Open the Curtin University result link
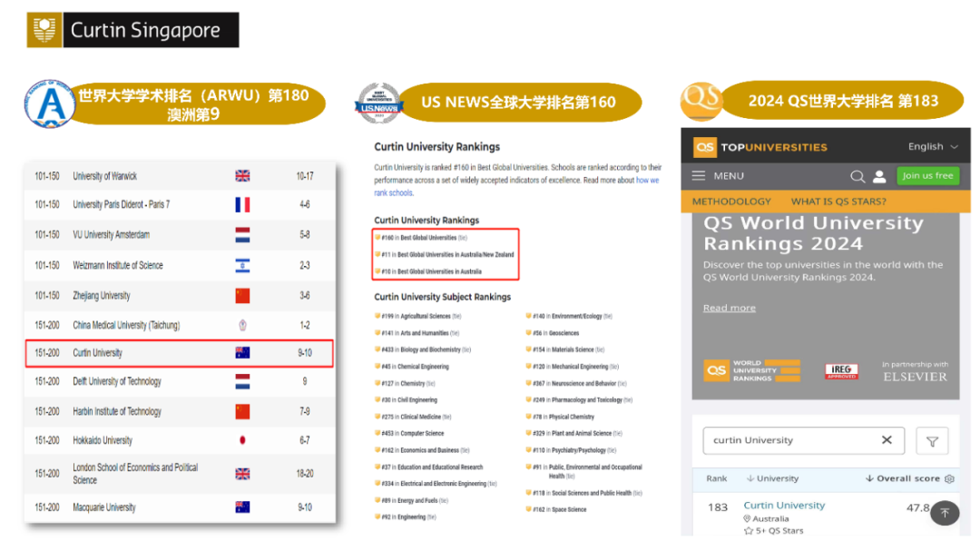This screenshot has width=980, height=551. click(x=784, y=505)
